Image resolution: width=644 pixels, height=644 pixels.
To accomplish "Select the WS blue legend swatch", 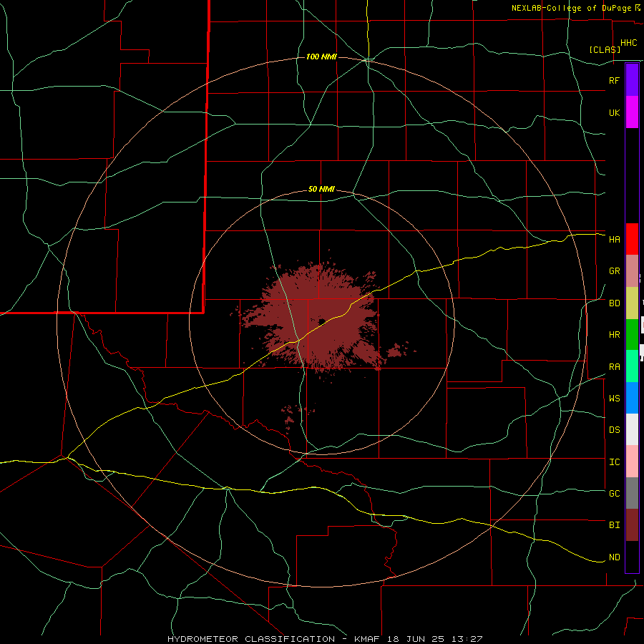I will coord(632,398).
